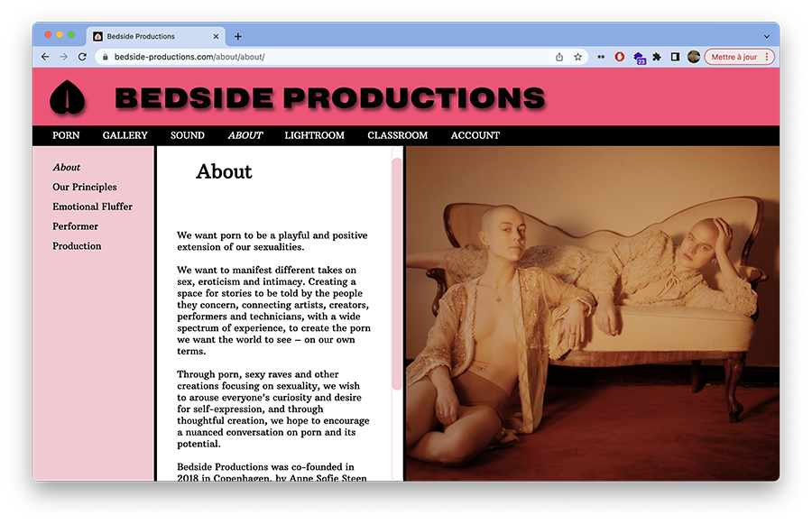Screen dimensions: 812x524
Task: Toggle the browser side panel icon
Action: click(x=675, y=57)
